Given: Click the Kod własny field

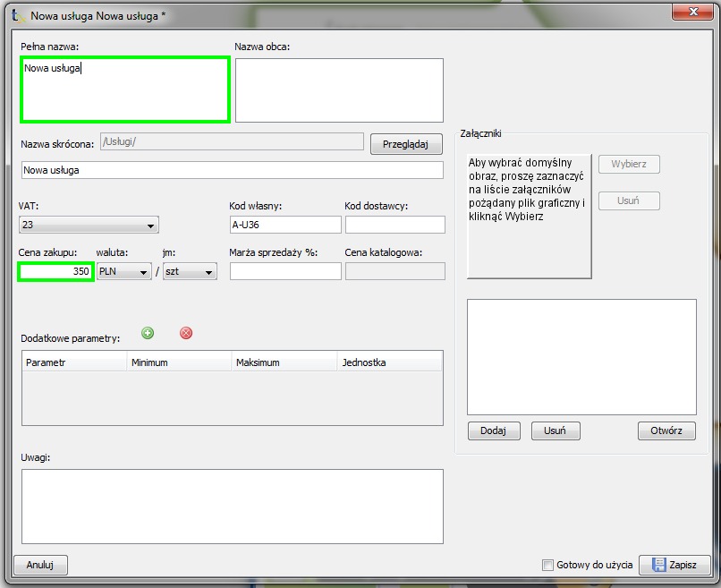Looking at the screenshot, I should 285,225.
